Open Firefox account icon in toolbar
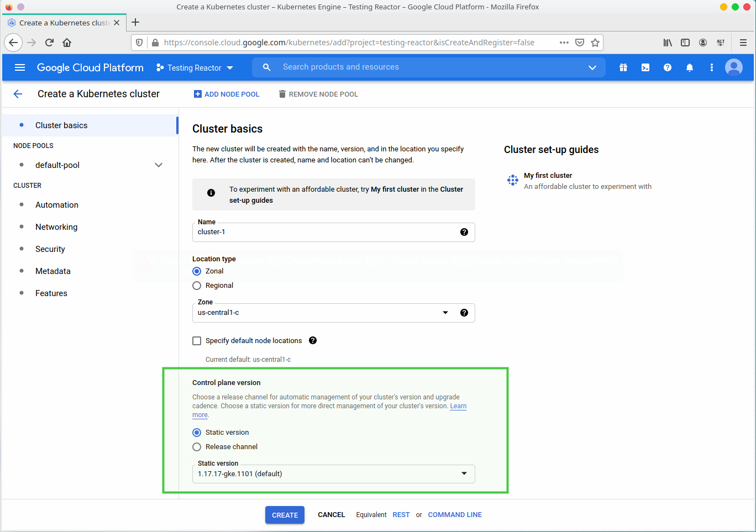This screenshot has width=756, height=532. (703, 43)
